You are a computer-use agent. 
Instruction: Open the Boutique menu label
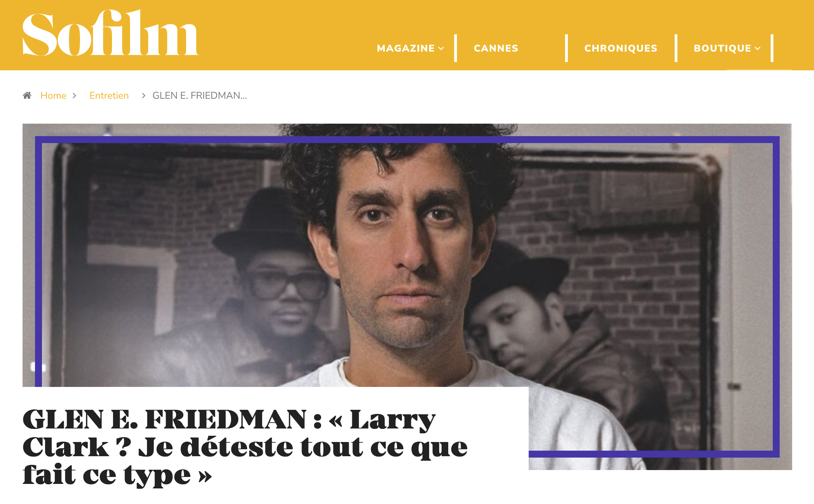tap(722, 48)
